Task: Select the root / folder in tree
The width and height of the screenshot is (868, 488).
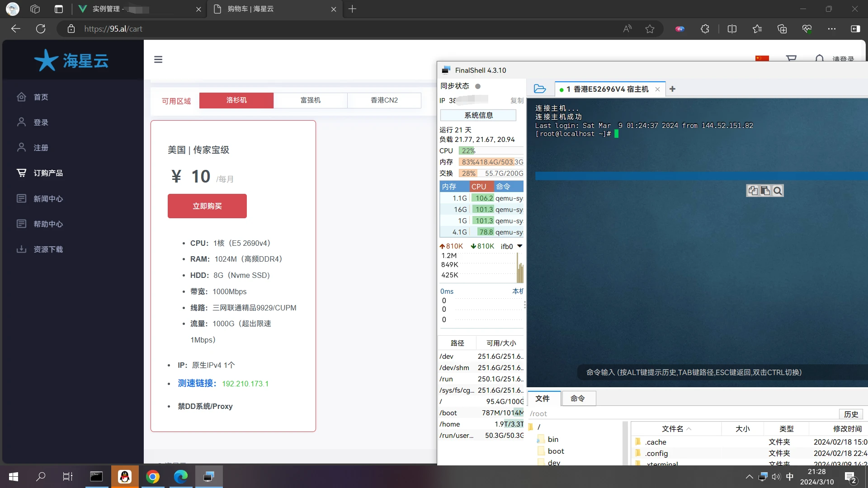Action: pos(534,427)
